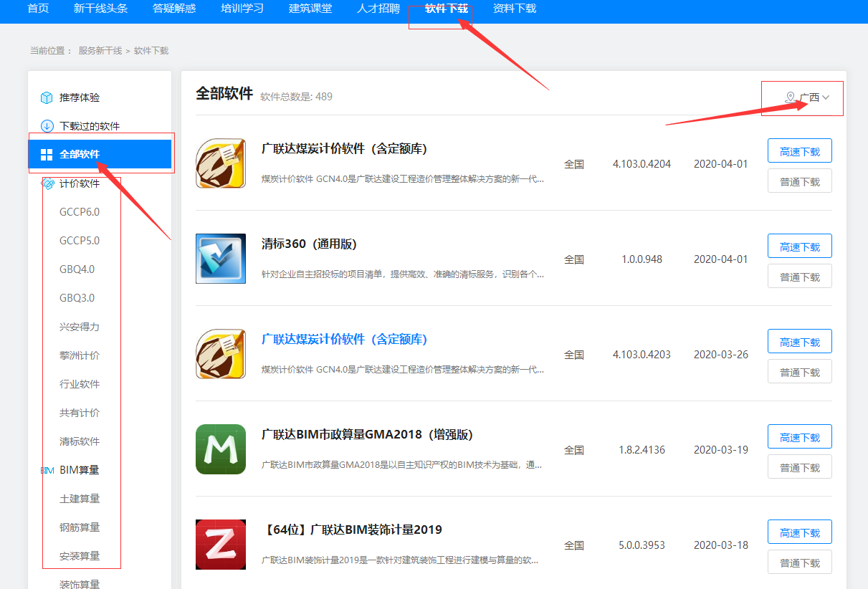Click the 全部软件 grid icon
Viewport: 868px width, 589px height.
(x=47, y=155)
